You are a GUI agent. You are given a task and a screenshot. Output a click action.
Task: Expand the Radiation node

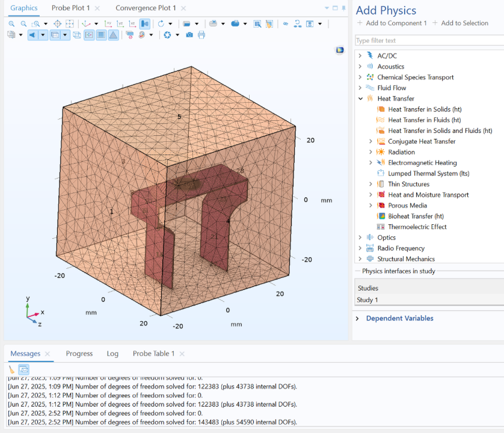tap(370, 152)
